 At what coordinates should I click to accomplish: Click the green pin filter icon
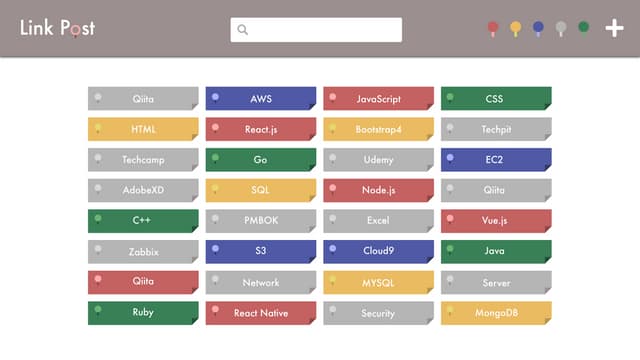click(x=584, y=29)
